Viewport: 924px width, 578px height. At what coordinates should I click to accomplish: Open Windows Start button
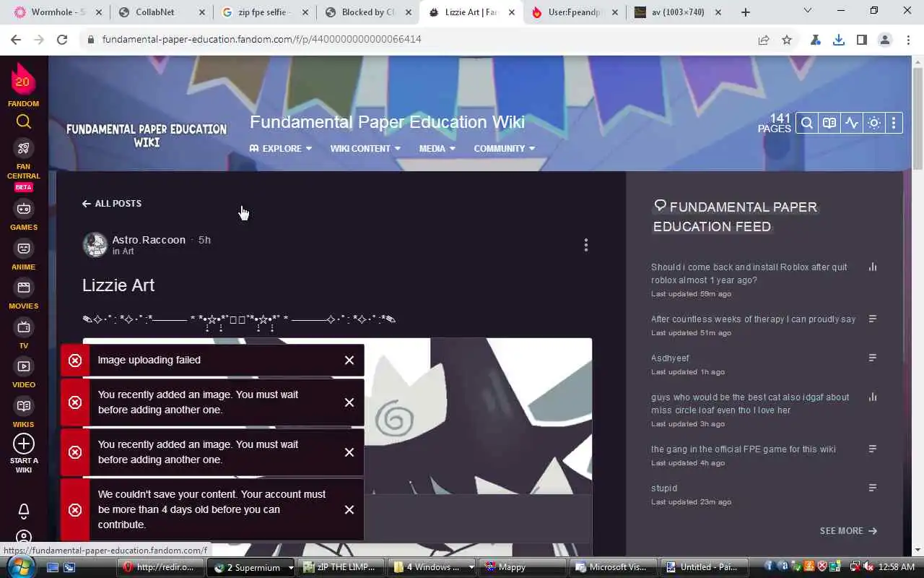(x=19, y=566)
